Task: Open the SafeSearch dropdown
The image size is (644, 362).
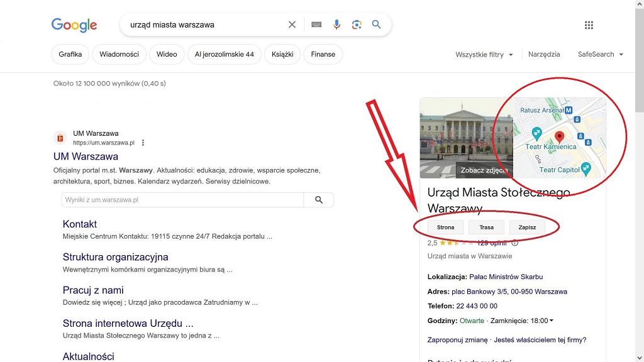Action: pos(601,54)
